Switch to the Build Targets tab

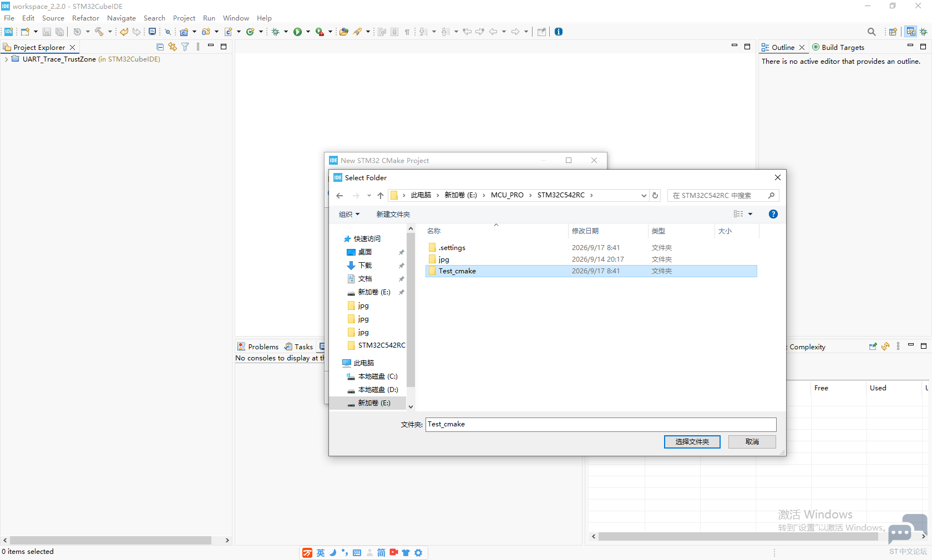tap(838, 47)
